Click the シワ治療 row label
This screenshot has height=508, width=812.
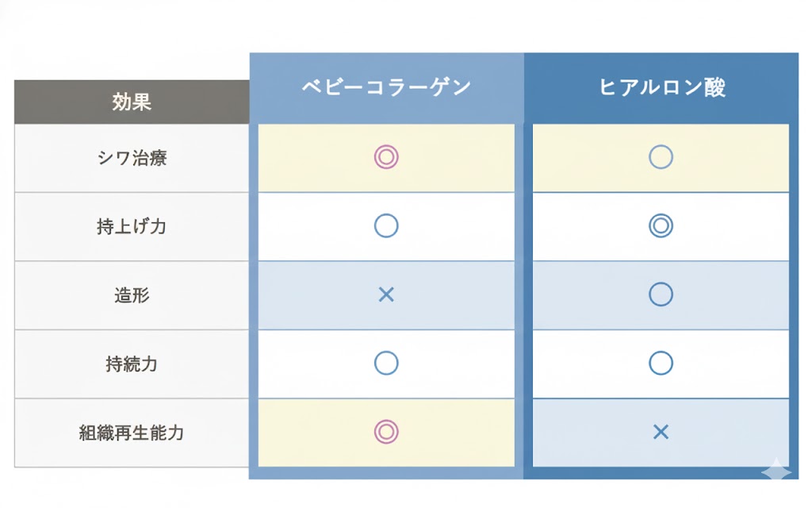tap(132, 157)
